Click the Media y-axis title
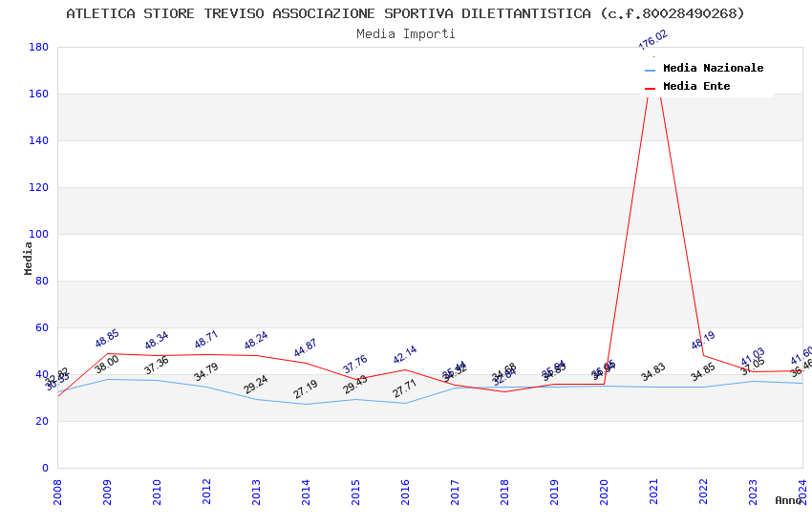The height and width of the screenshot is (525, 812). point(28,258)
